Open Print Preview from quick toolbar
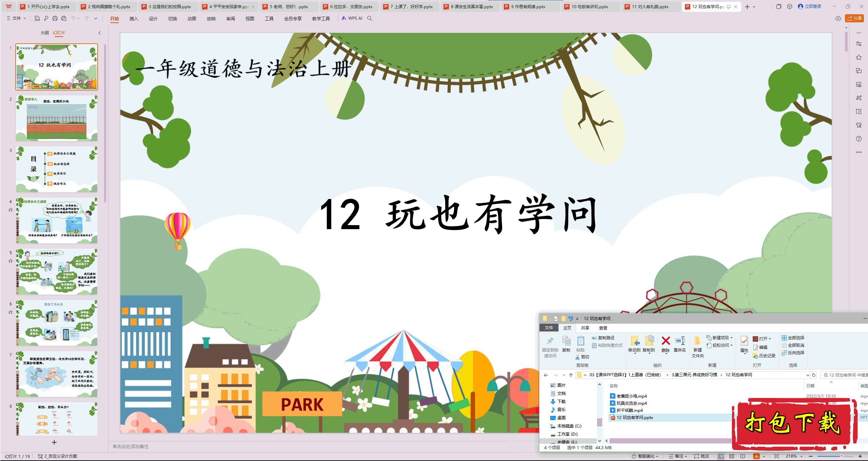The image size is (868, 461). (x=64, y=18)
